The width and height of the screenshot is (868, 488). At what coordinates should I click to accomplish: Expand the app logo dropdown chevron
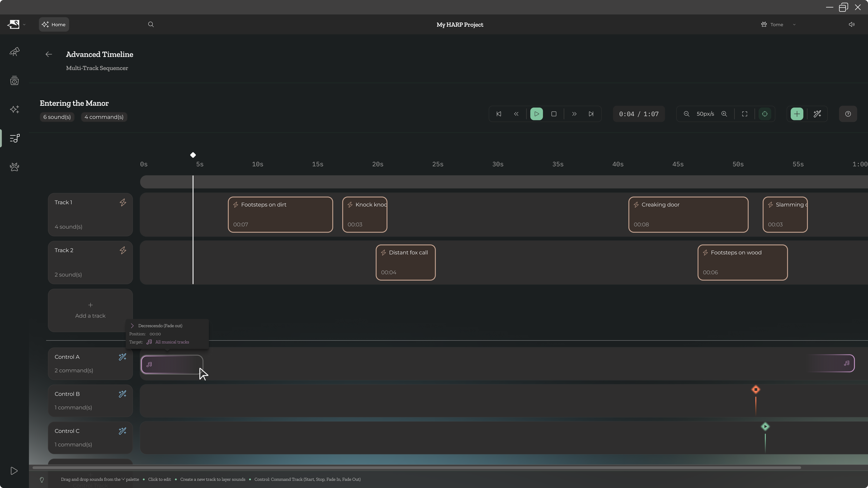tap(24, 25)
